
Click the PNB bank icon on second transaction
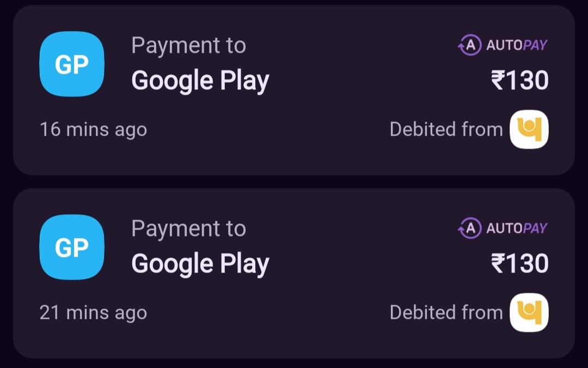pyautogui.click(x=529, y=311)
